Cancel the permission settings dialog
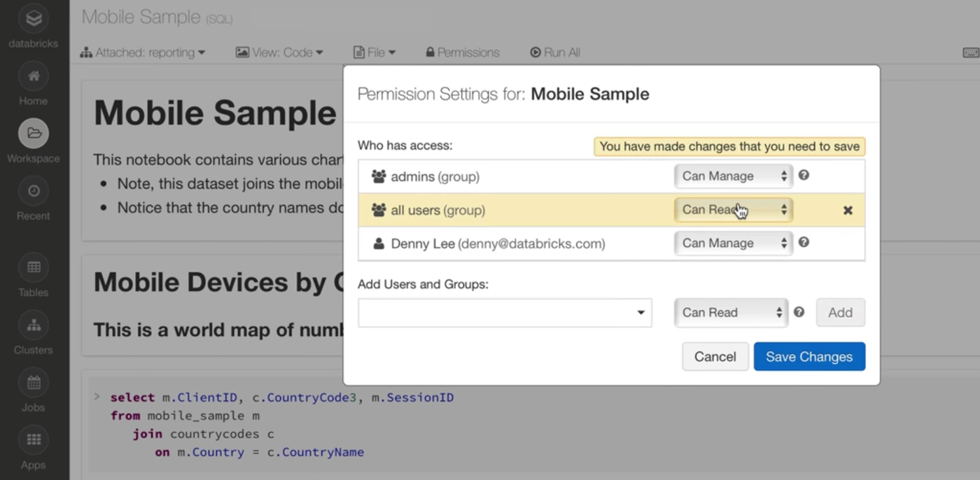 tap(715, 357)
